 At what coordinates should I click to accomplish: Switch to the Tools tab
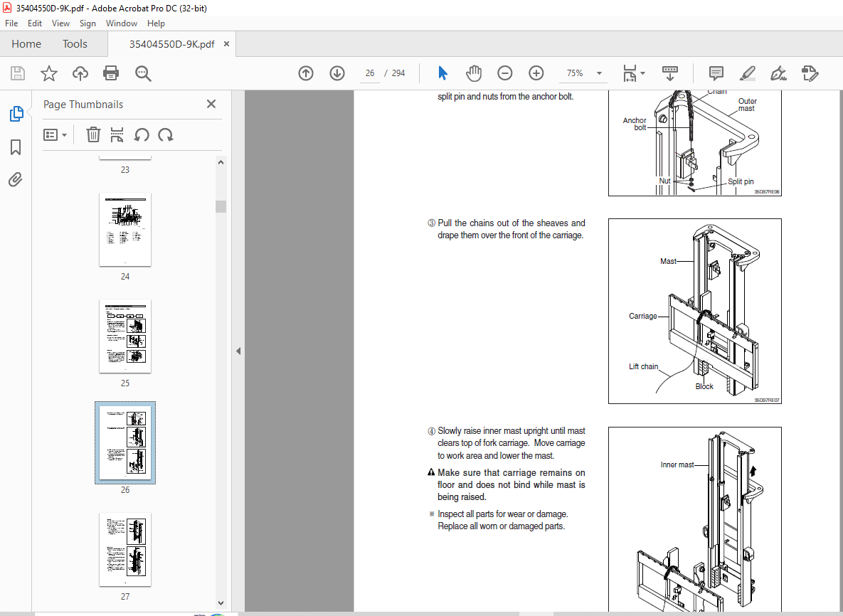[x=75, y=44]
